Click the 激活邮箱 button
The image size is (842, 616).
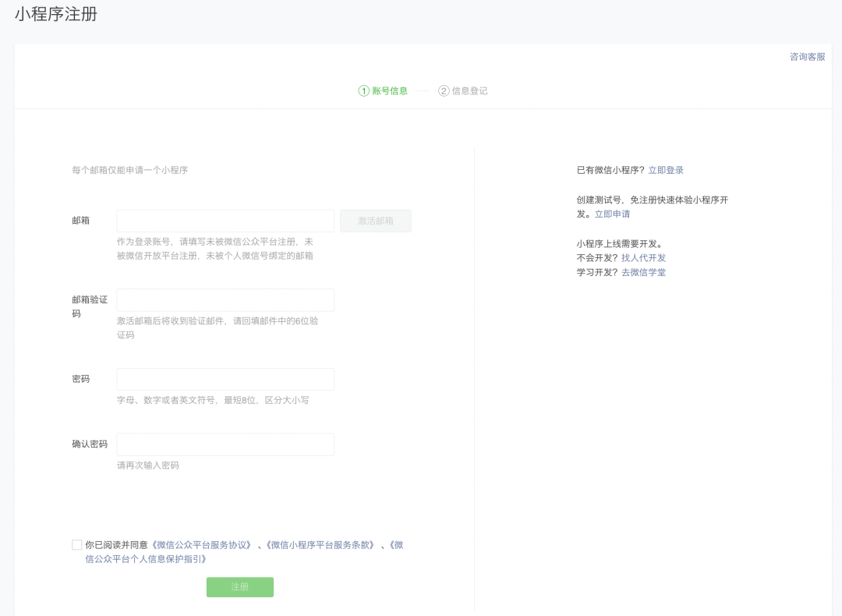(375, 221)
